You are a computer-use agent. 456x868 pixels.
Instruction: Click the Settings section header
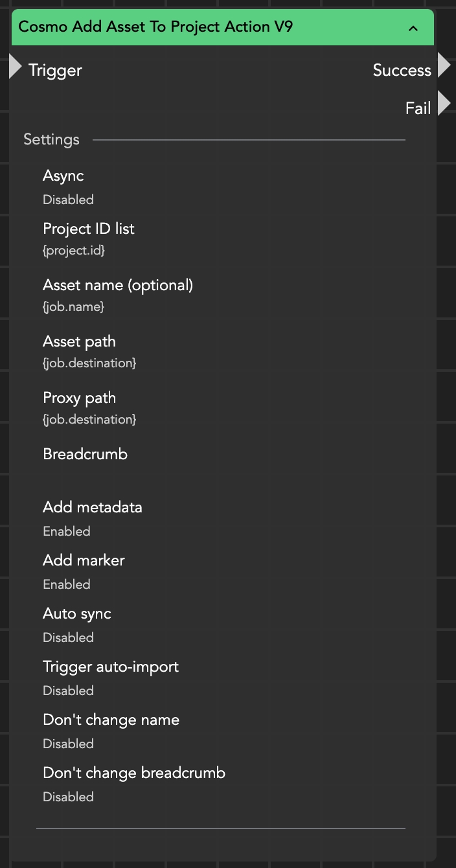(51, 139)
